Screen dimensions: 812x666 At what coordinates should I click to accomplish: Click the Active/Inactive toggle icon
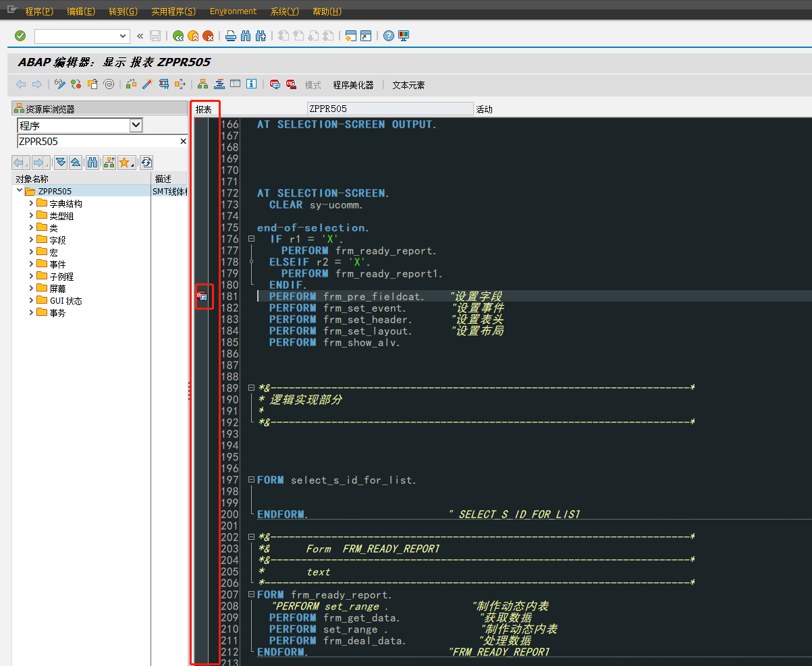[x=76, y=84]
